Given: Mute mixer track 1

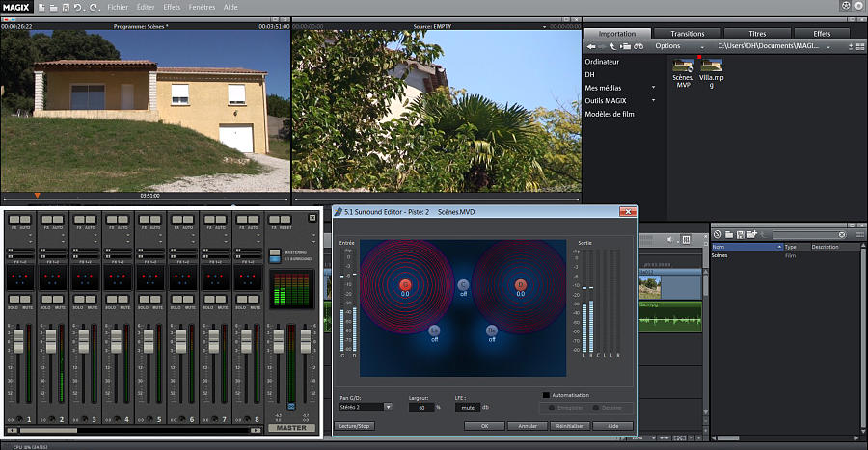Looking at the screenshot, I should tap(27, 300).
